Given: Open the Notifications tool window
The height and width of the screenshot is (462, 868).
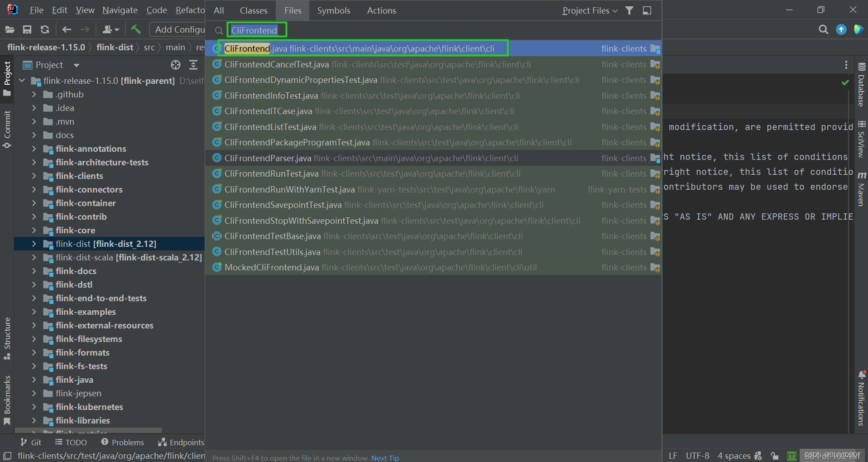Looking at the screenshot, I should (x=861, y=399).
